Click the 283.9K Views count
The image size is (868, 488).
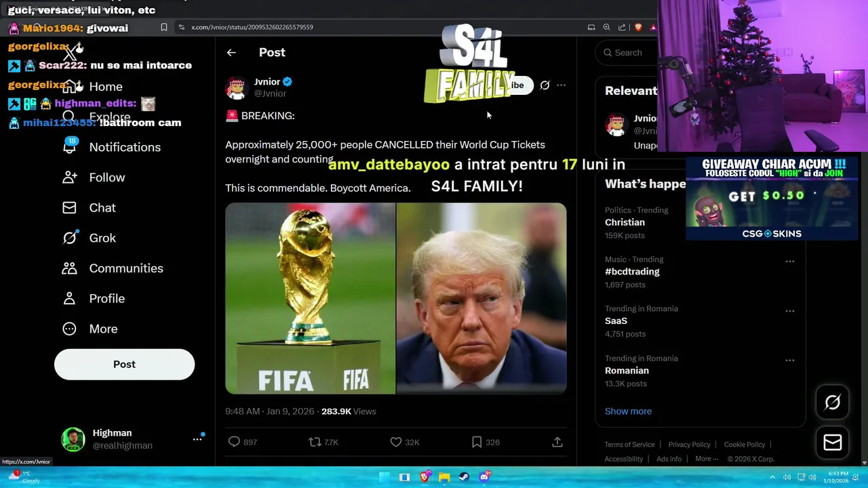pos(349,411)
